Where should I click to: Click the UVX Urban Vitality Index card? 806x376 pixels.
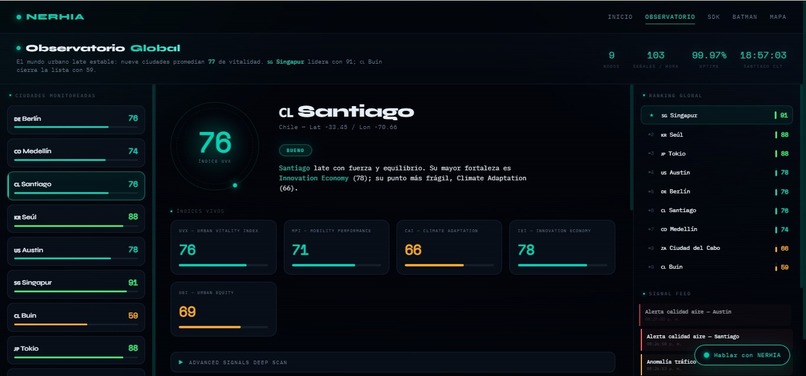224,247
